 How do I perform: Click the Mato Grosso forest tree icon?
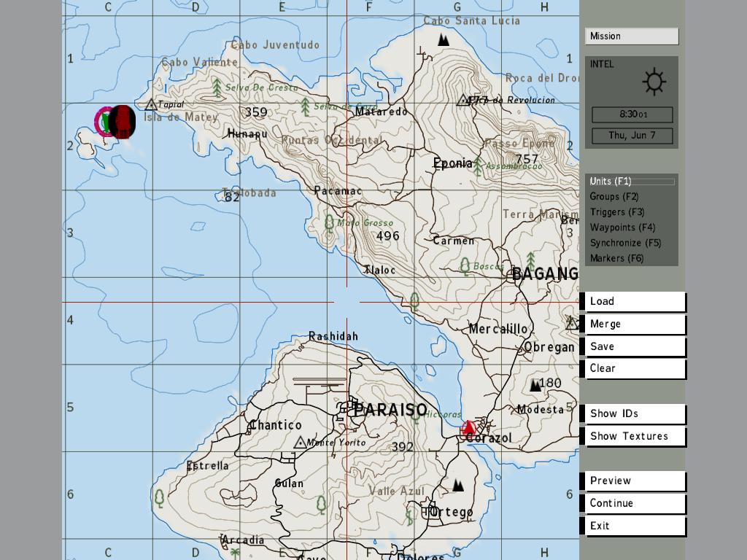pyautogui.click(x=329, y=222)
